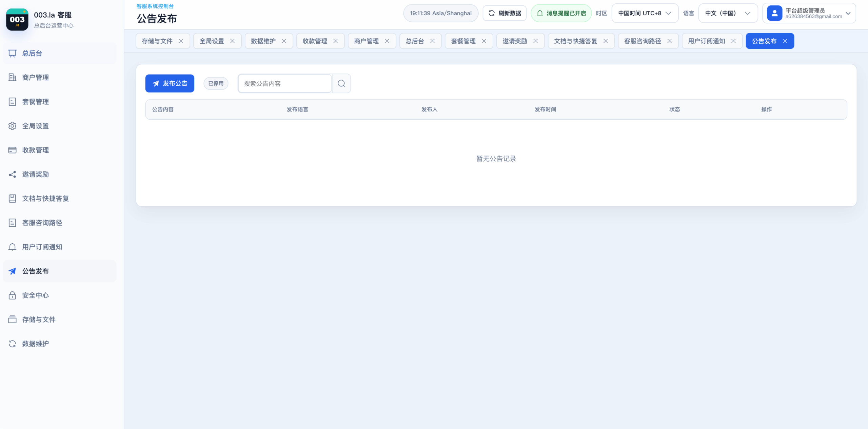The width and height of the screenshot is (868, 429).
Task: Focus the 搜索公告内容 search field
Action: 285,83
